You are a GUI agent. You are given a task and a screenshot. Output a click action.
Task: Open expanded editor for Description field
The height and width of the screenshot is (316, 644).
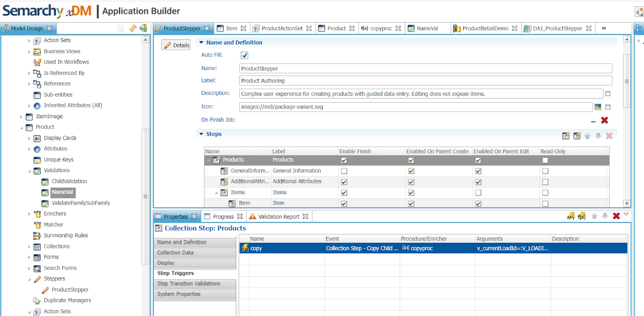coord(608,94)
